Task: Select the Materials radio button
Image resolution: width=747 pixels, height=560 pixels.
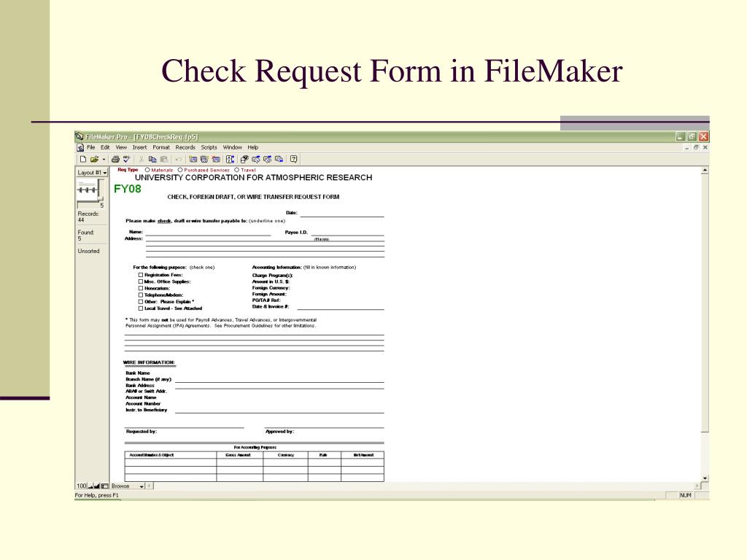Action: pos(147,169)
